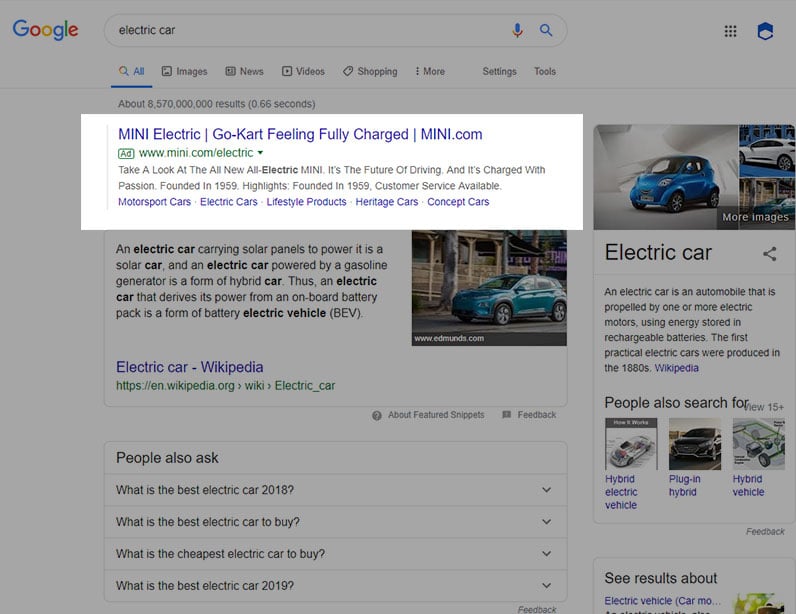Switch to the Shopping tab

click(x=370, y=72)
